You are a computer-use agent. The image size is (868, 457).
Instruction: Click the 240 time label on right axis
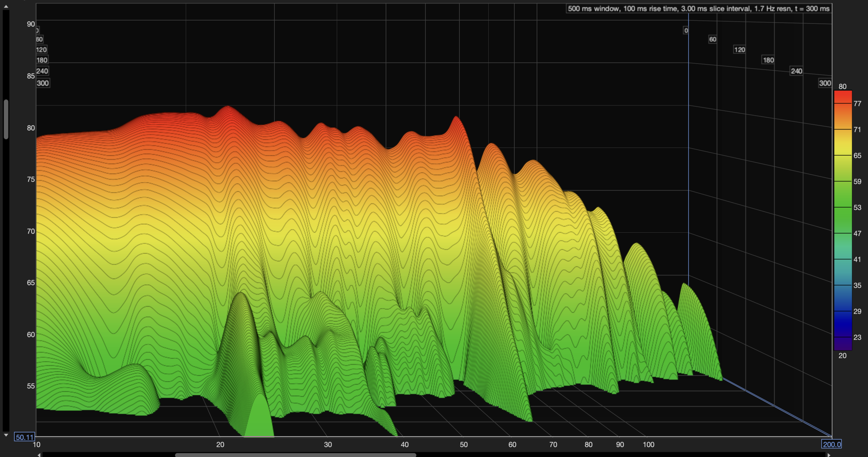(796, 71)
